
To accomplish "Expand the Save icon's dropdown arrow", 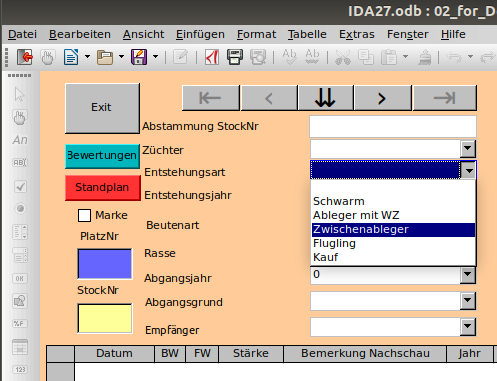I will [155, 57].
